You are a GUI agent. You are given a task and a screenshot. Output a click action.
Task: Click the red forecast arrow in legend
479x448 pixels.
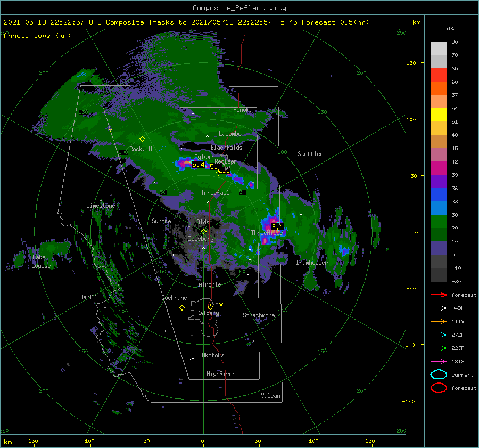[439, 295]
